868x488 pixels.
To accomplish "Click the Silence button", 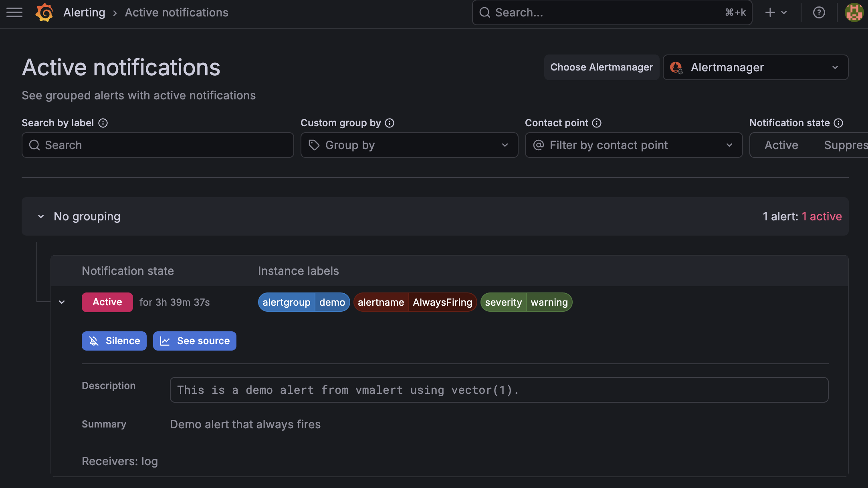I will (114, 341).
